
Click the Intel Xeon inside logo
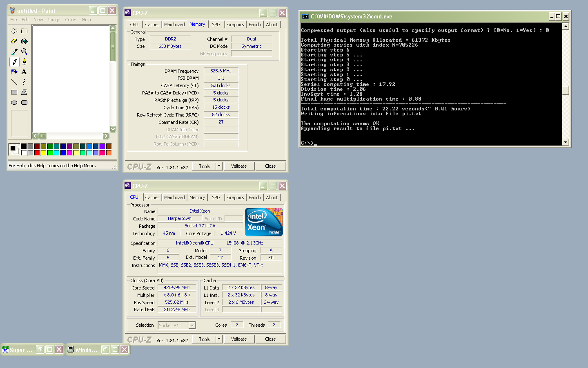264,222
